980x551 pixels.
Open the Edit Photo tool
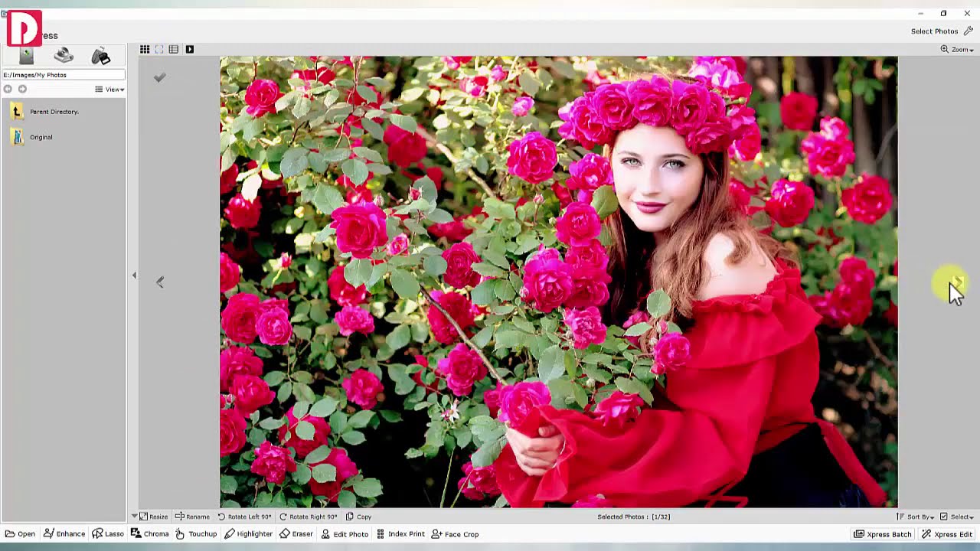point(345,534)
